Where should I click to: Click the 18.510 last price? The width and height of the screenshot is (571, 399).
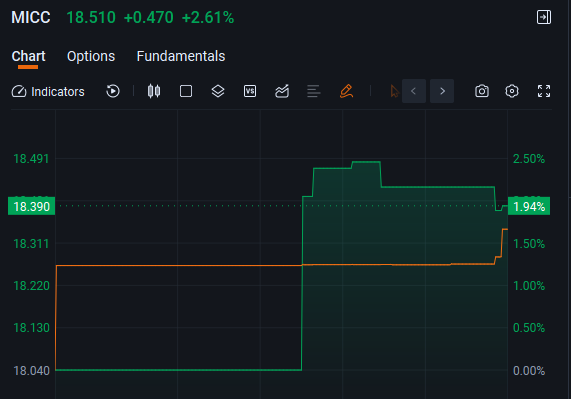[91, 17]
